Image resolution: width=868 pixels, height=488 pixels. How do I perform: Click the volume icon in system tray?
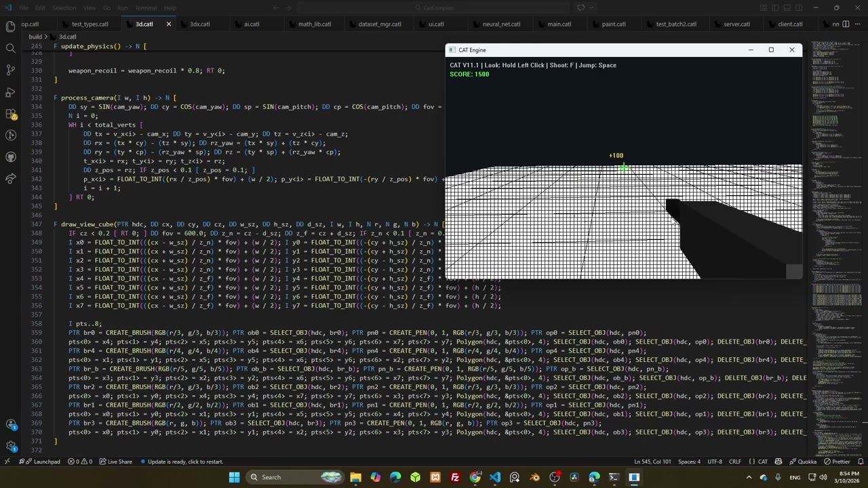click(x=823, y=477)
